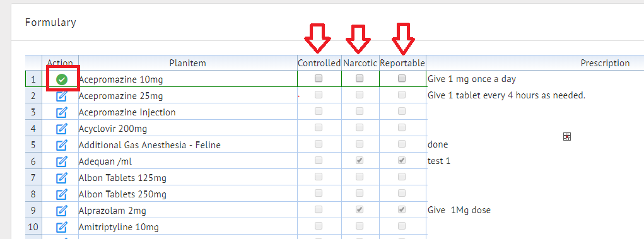Edit the Acepromazine 25mg row
The width and height of the screenshot is (644, 239).
point(61,96)
